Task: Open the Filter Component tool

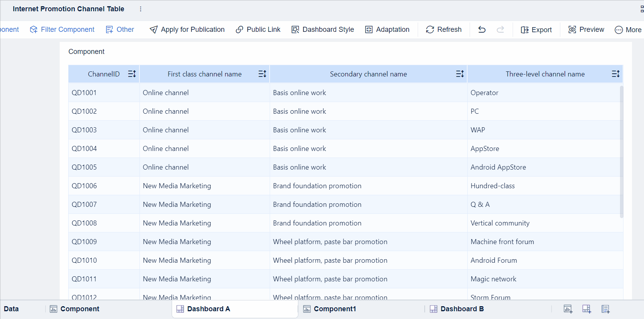Action: [62, 29]
